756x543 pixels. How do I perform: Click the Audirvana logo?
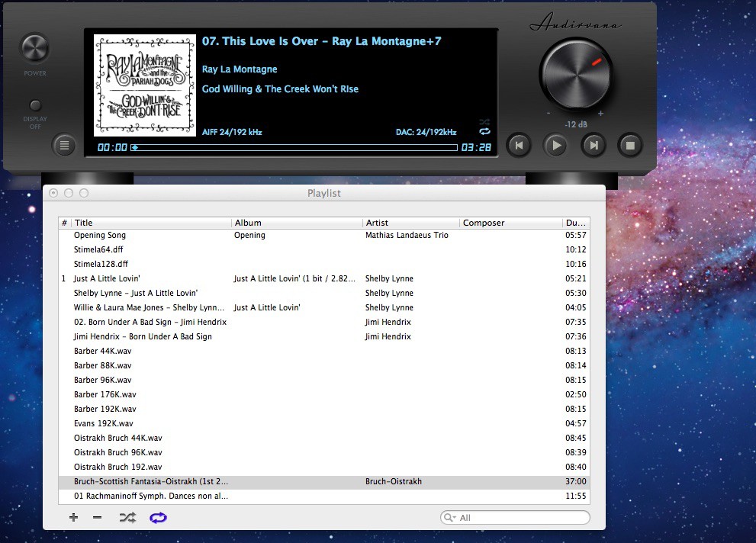point(575,22)
